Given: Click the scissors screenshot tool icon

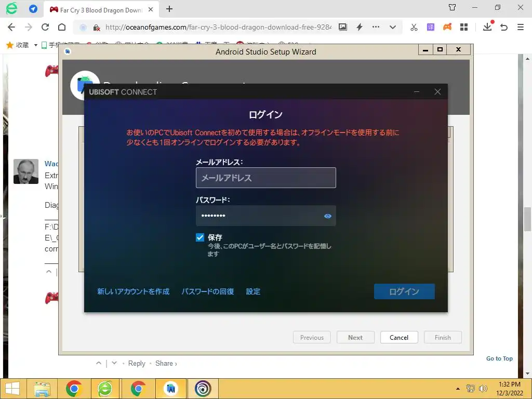Looking at the screenshot, I should [x=414, y=27].
